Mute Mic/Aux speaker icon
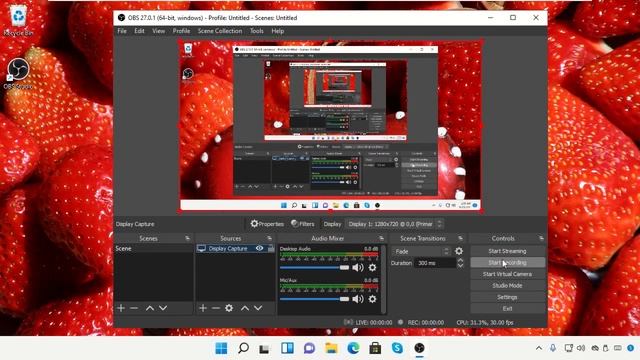 (358, 299)
